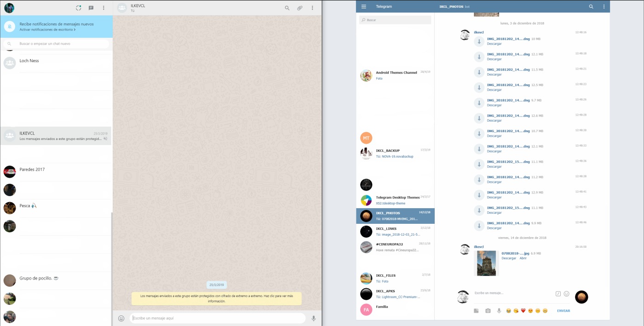Click the attach paperclip in ILKEVCL chat
The height and width of the screenshot is (326, 644).
299,8
